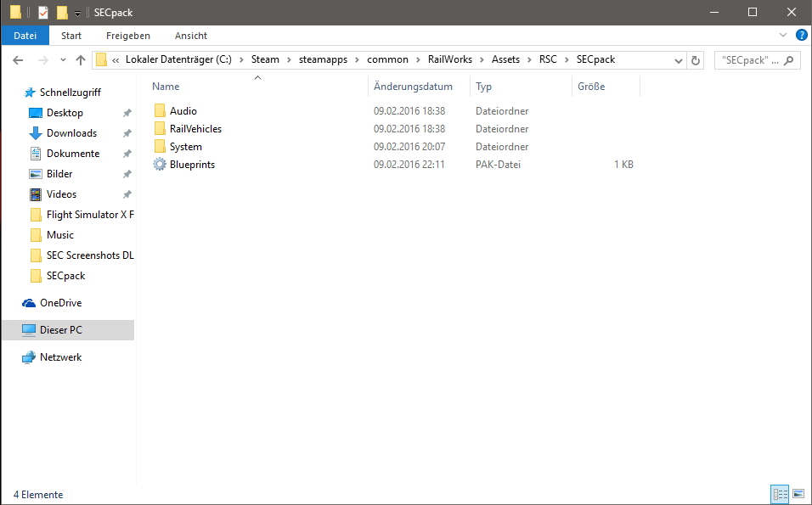Click common in the address path
The width and height of the screenshot is (812, 505).
(387, 59)
